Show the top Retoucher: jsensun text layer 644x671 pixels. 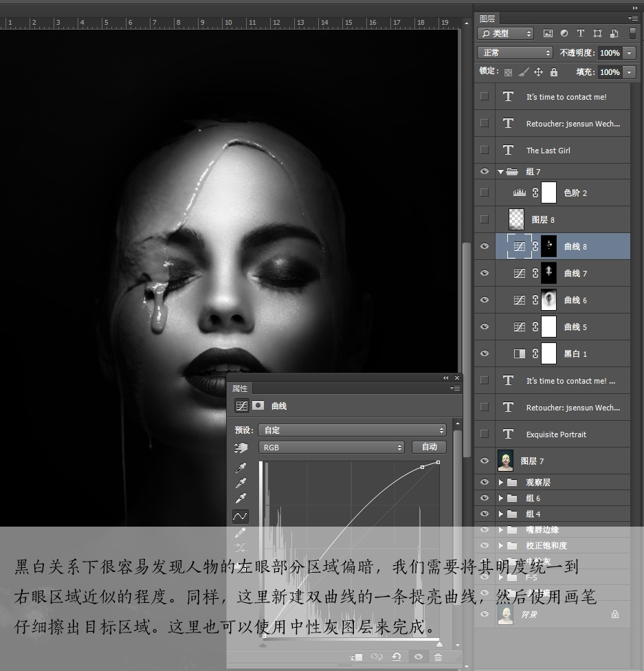tap(485, 123)
